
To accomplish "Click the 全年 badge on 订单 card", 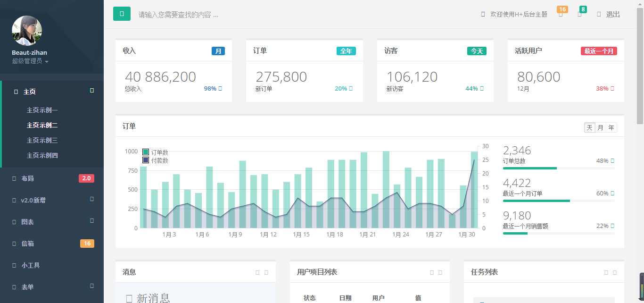I will [346, 51].
